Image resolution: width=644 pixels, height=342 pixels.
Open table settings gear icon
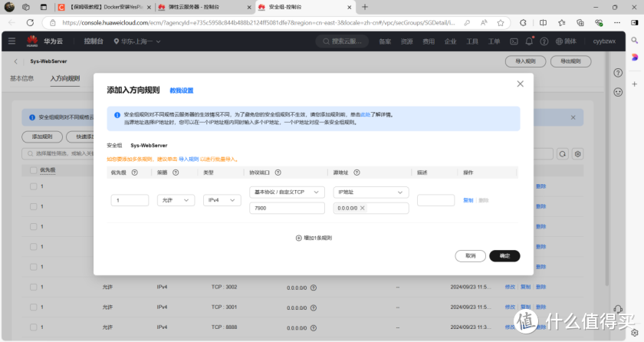(578, 154)
